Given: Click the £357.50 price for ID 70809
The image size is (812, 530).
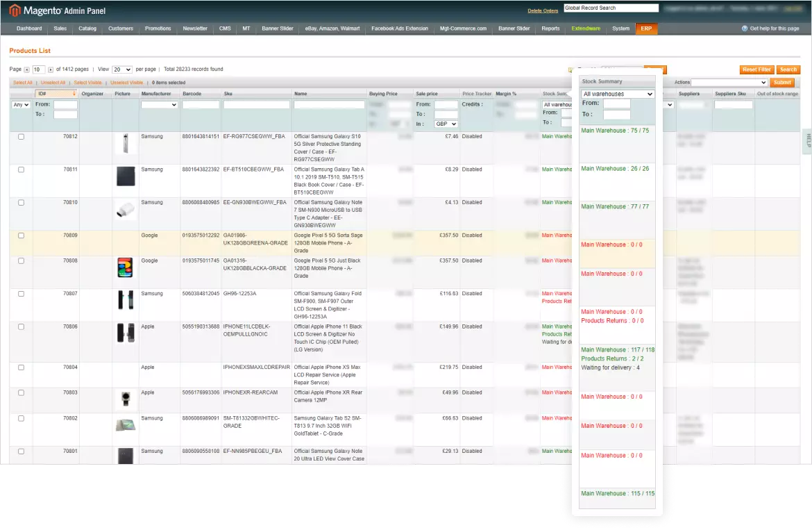Looking at the screenshot, I should (448, 235).
